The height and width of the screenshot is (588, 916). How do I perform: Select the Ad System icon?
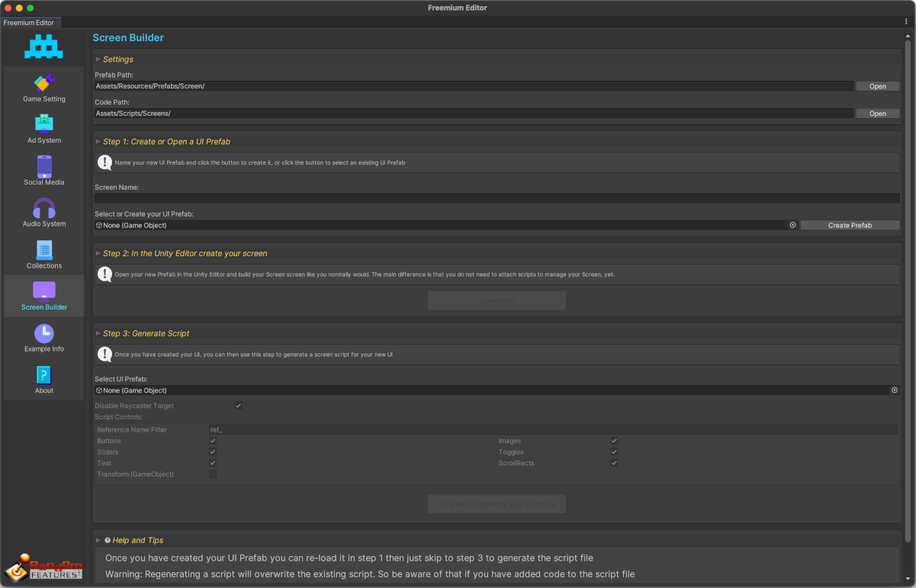click(x=43, y=124)
